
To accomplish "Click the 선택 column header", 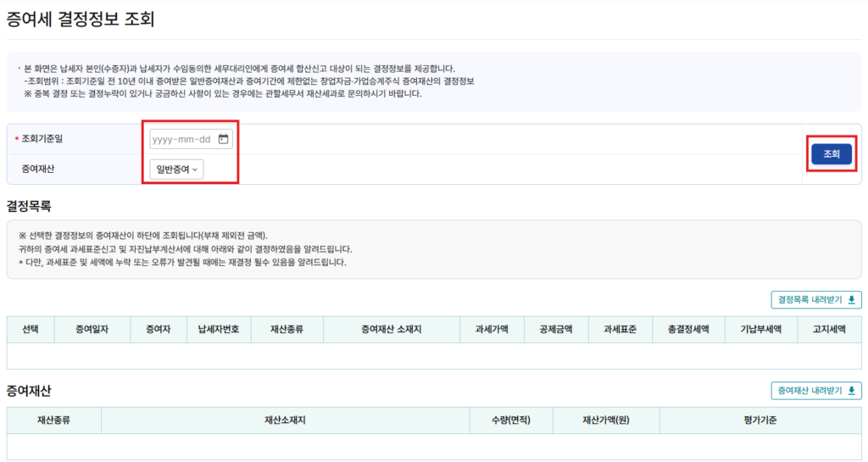I will (x=30, y=329).
